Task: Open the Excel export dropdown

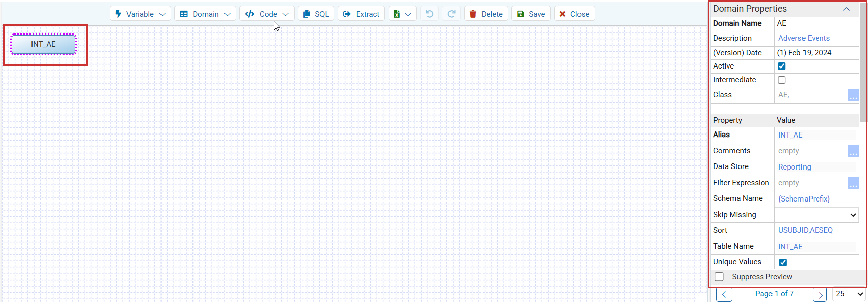Action: coord(403,14)
